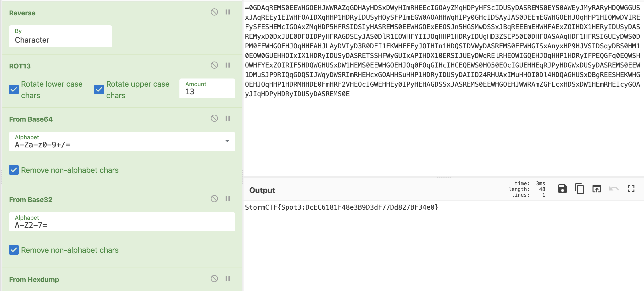
Task: Toggle Base64 Remove non-alphabet chars
Action: click(14, 170)
